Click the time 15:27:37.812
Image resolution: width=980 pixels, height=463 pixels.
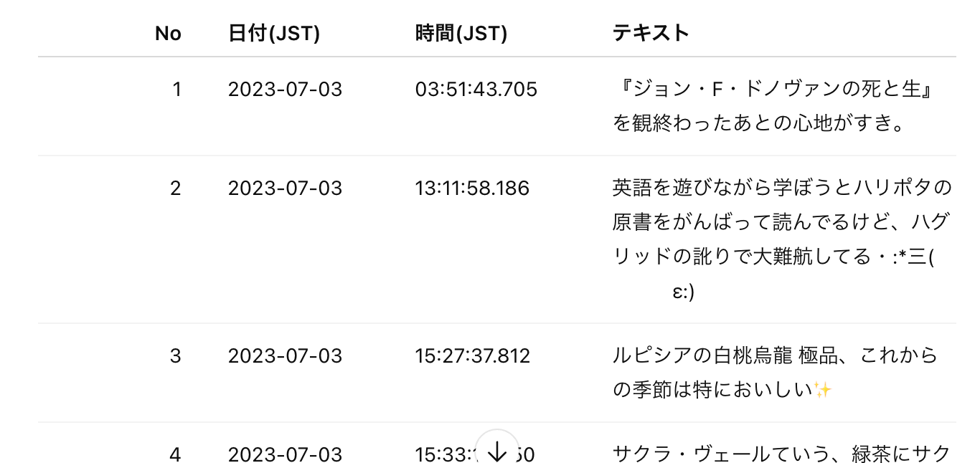(x=473, y=356)
